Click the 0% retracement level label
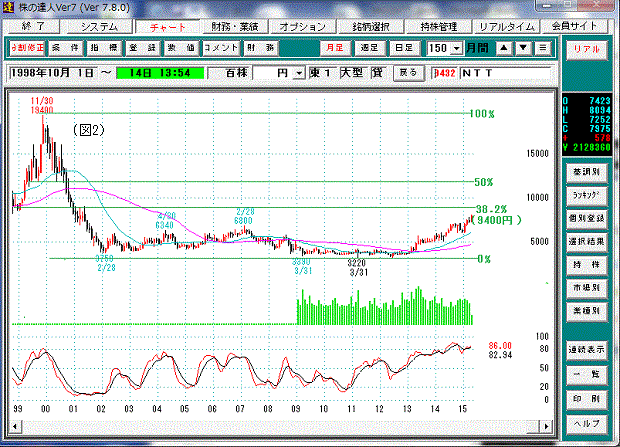Screen dimensions: 620x447 (484, 259)
